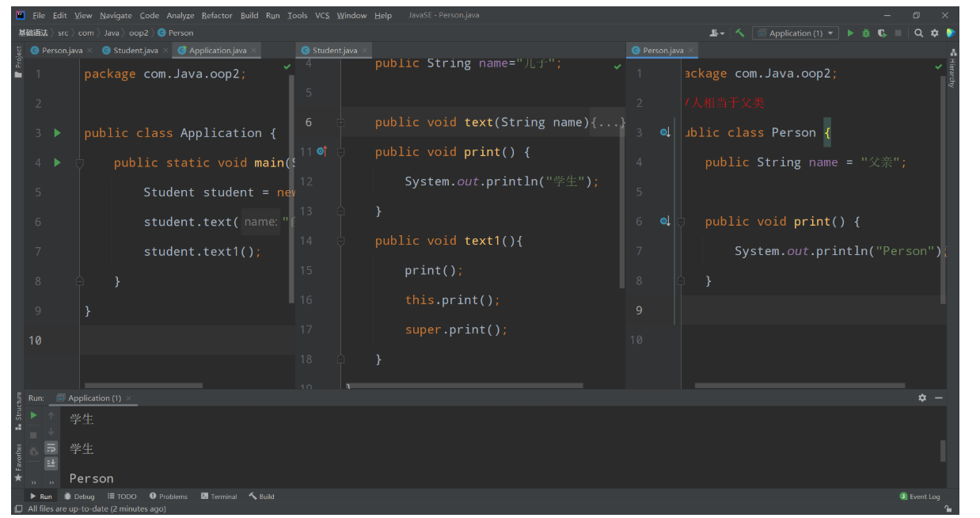This screenshot has height=518, width=980.
Task: Click the vertical scrollbar of Run console
Action: (x=943, y=451)
